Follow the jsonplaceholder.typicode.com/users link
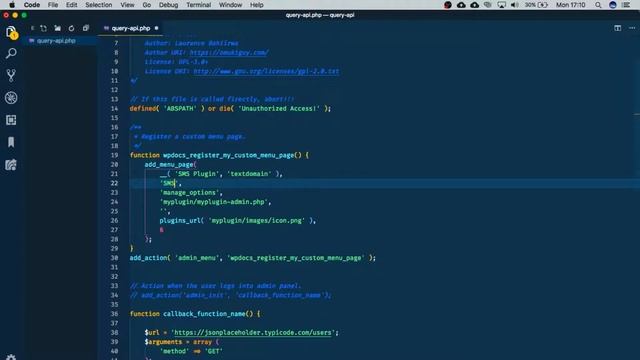Screen dimensions: 640x360 253,333
